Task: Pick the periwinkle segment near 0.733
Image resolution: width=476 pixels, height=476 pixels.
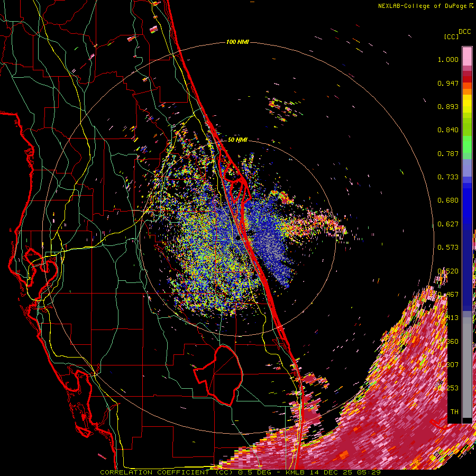Action: (467, 168)
